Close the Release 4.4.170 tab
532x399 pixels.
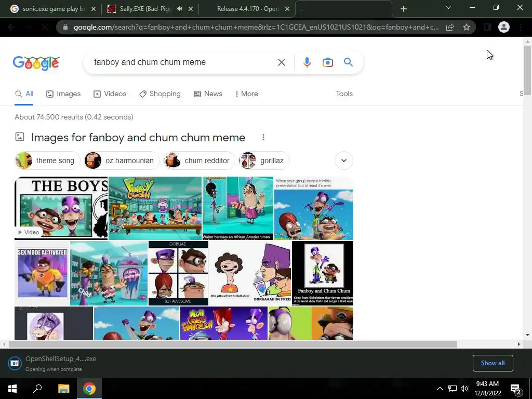point(287,9)
